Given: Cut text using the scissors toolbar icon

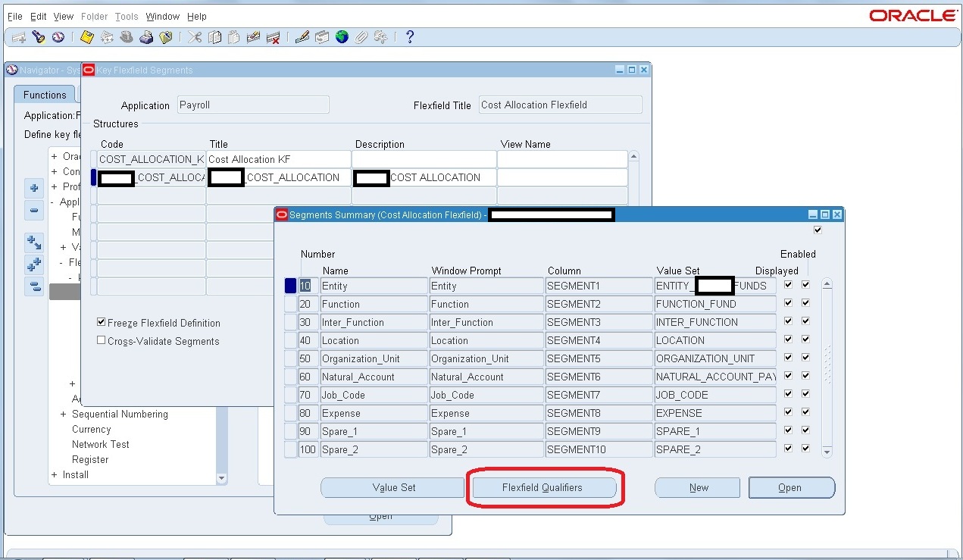Looking at the screenshot, I should 194,36.
